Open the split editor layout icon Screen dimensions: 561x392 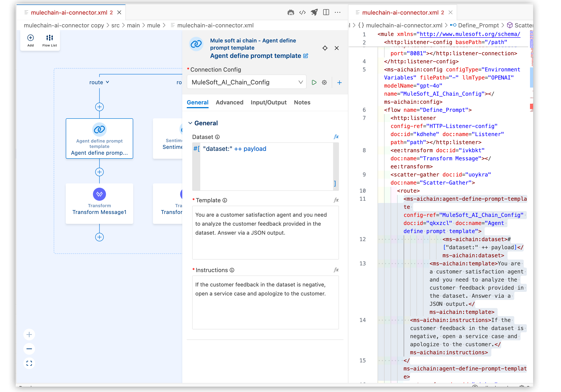pyautogui.click(x=326, y=12)
